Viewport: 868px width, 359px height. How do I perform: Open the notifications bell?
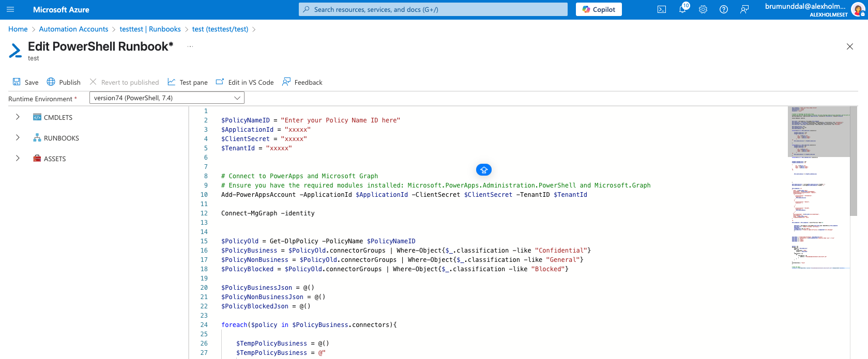coord(682,9)
